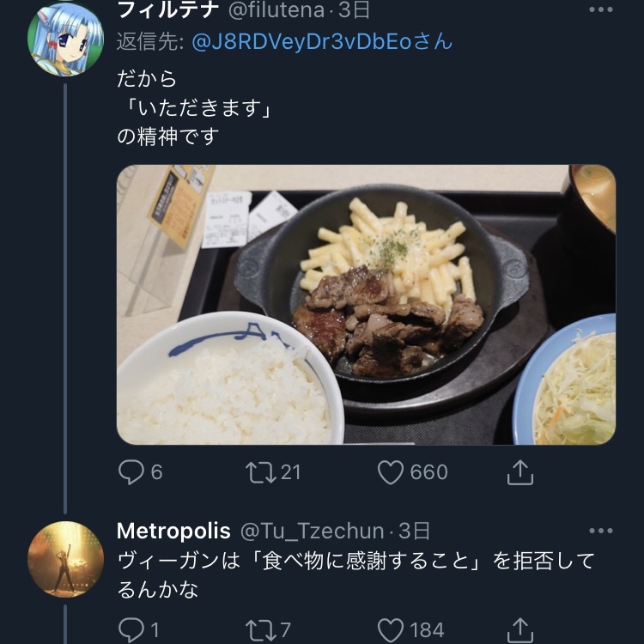The width and height of the screenshot is (644, 644).
Task: Open more options for Metropolis's tweet
Action: (601, 531)
